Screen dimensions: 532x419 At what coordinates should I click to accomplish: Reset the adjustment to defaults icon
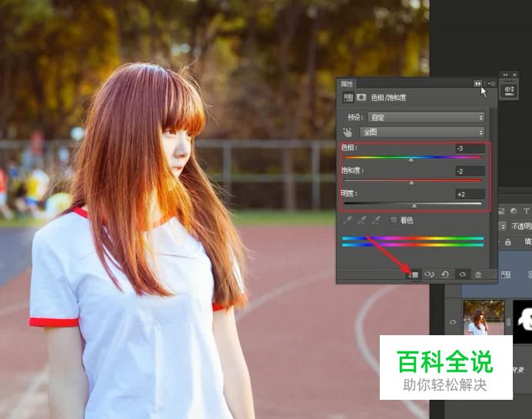pos(445,274)
